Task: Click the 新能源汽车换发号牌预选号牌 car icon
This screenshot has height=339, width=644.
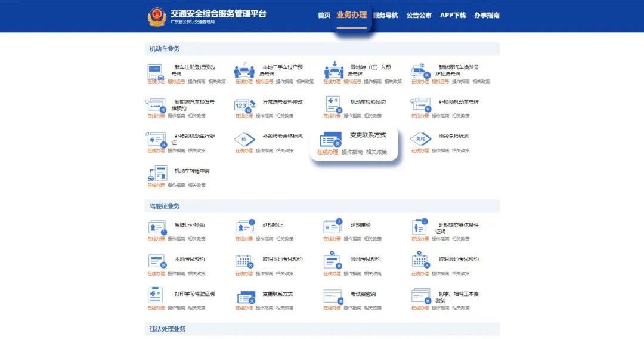Action: [x=420, y=70]
